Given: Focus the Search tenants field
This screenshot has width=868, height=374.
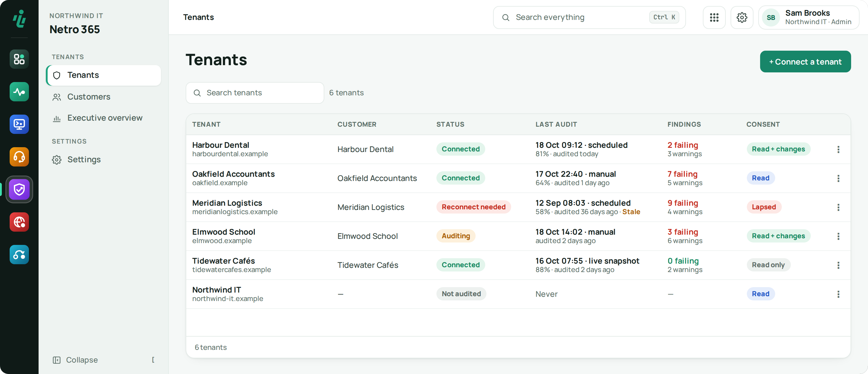Looking at the screenshot, I should (255, 93).
